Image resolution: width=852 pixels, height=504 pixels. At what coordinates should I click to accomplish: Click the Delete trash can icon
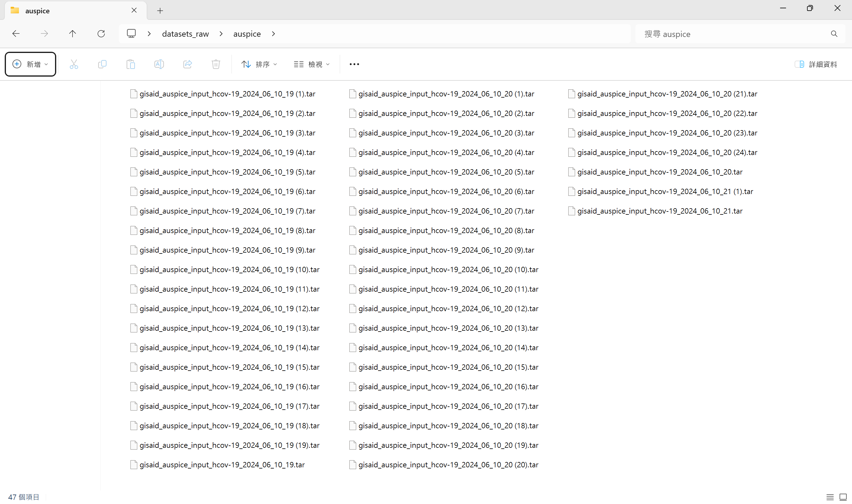pyautogui.click(x=216, y=64)
